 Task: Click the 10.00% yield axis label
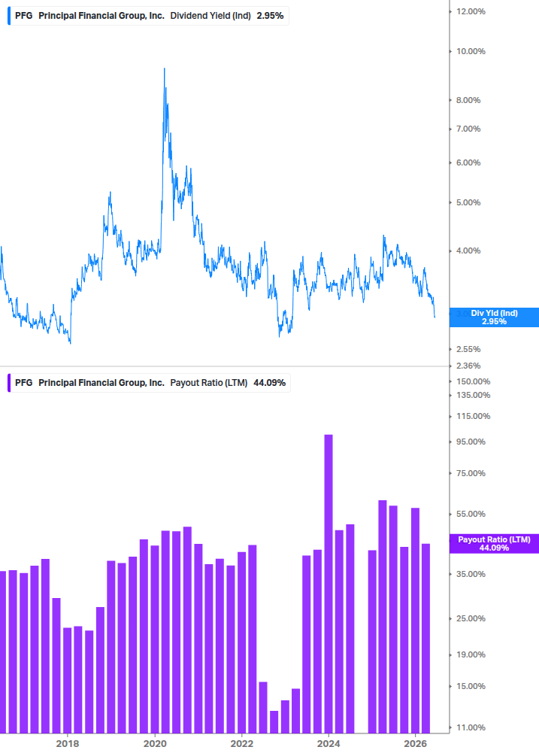click(471, 52)
